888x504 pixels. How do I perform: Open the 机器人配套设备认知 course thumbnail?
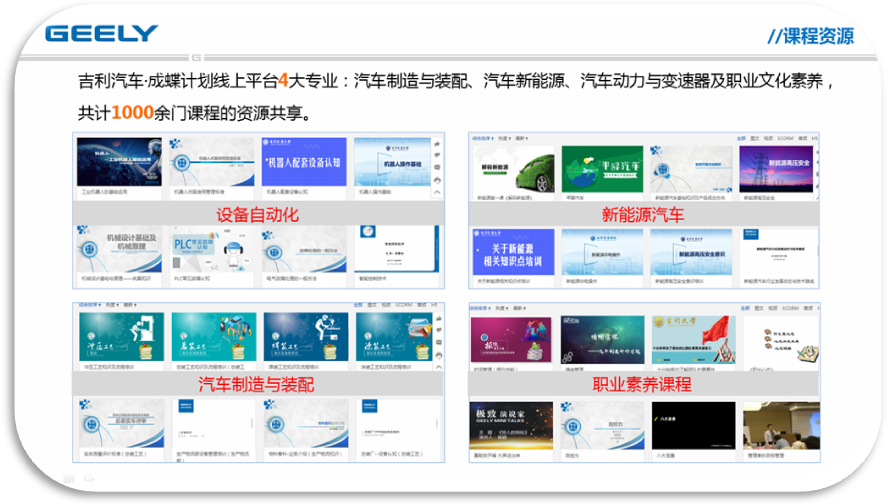coord(304,162)
